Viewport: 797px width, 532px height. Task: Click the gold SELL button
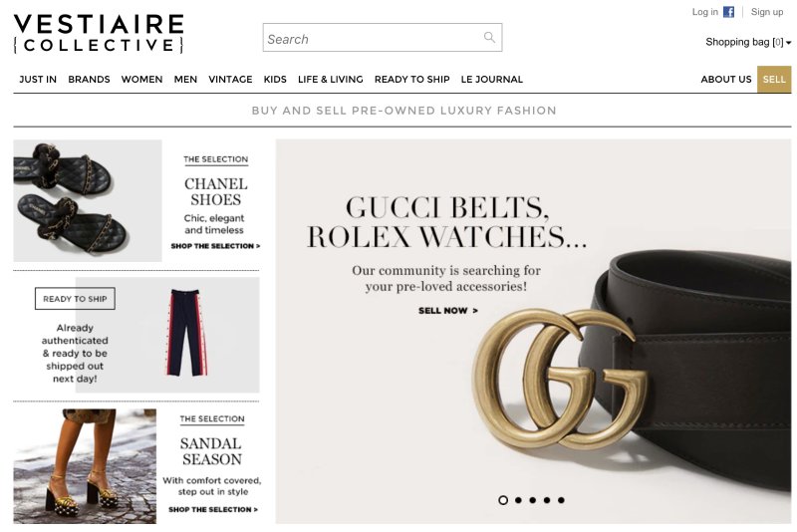click(774, 80)
